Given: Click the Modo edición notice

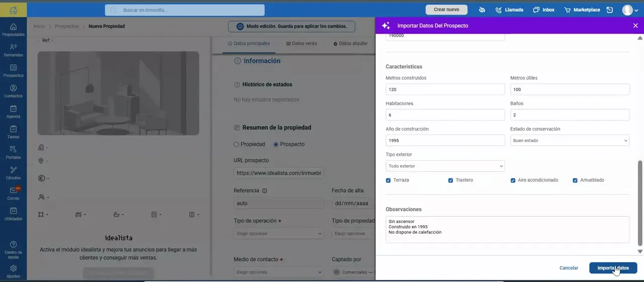Looking at the screenshot, I should [x=291, y=26].
